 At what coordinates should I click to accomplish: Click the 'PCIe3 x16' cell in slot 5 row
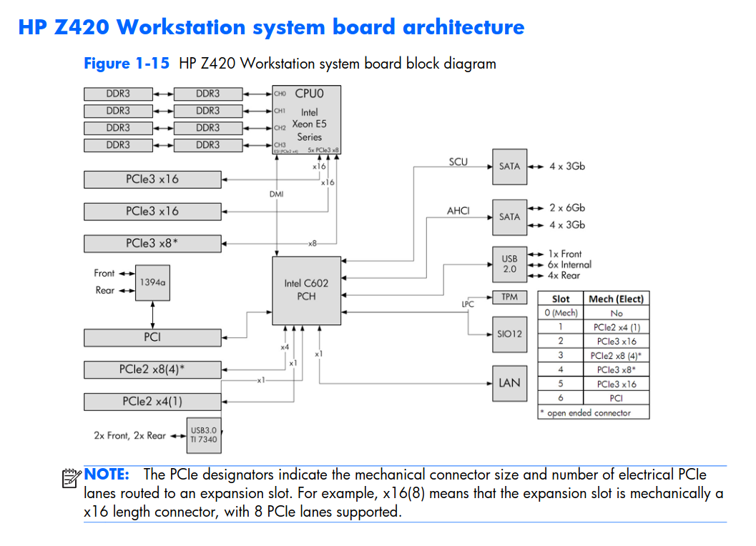tap(617, 384)
